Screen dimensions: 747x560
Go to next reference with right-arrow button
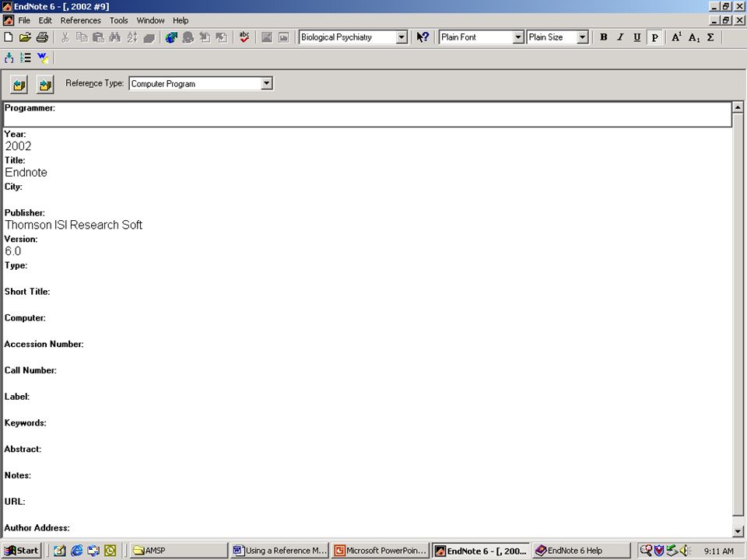pyautogui.click(x=45, y=85)
